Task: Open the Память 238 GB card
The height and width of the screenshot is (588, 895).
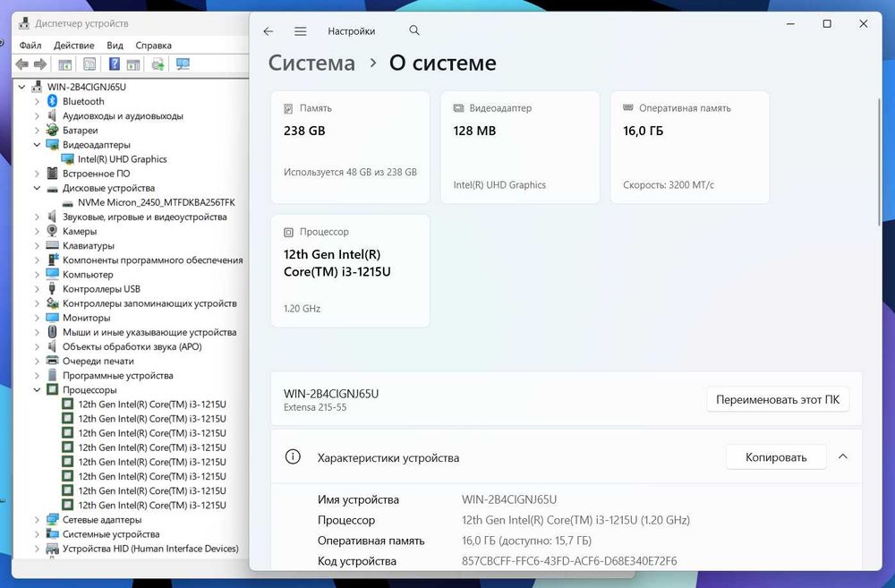Action: (351, 147)
